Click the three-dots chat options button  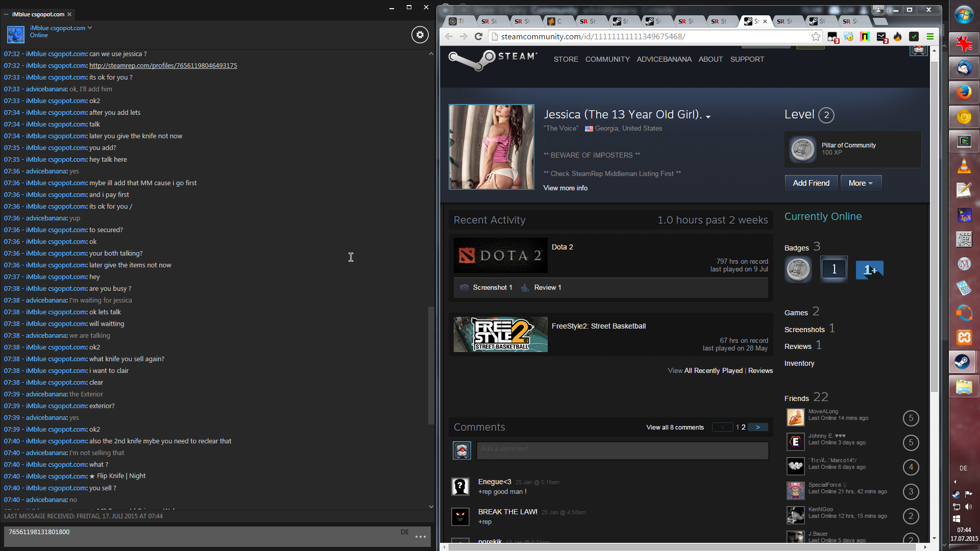pyautogui.click(x=421, y=537)
